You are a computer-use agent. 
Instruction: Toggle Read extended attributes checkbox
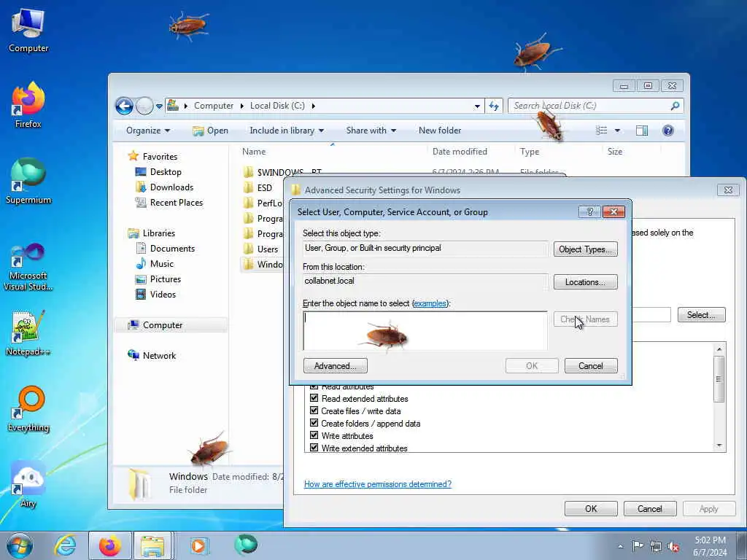314,398
